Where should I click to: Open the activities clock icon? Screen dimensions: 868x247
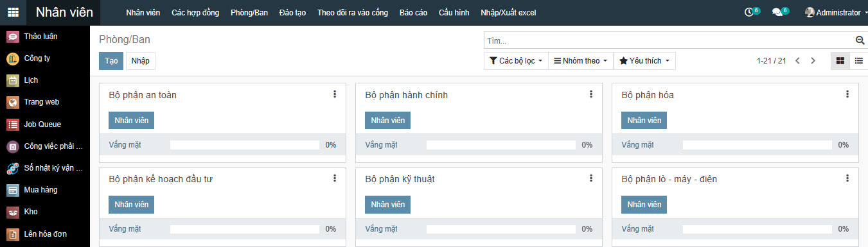748,12
